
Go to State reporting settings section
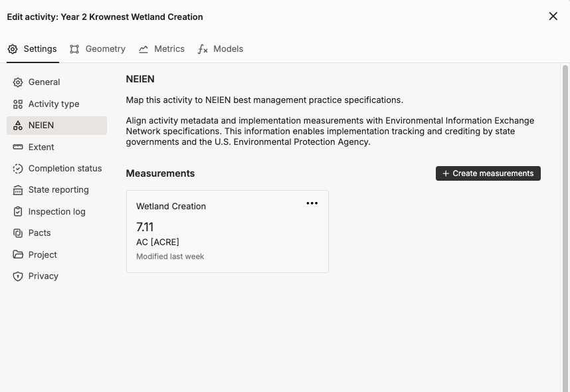click(x=58, y=190)
